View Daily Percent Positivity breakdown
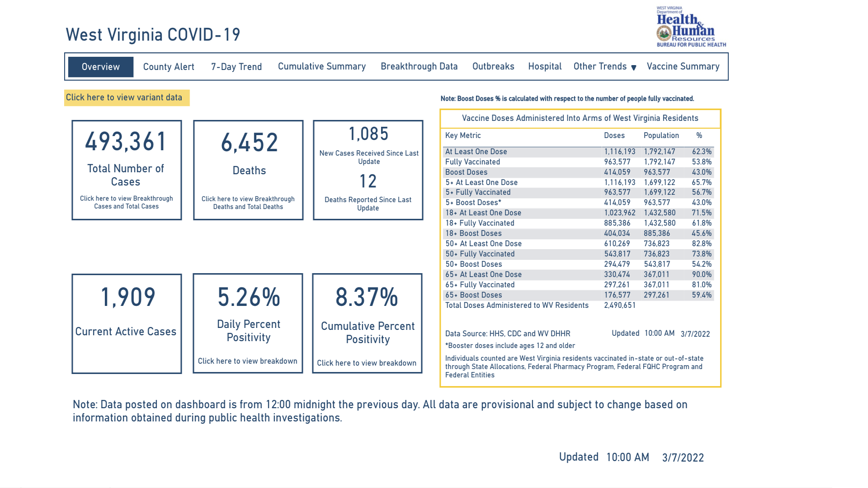The image size is (868, 488). pyautogui.click(x=247, y=361)
